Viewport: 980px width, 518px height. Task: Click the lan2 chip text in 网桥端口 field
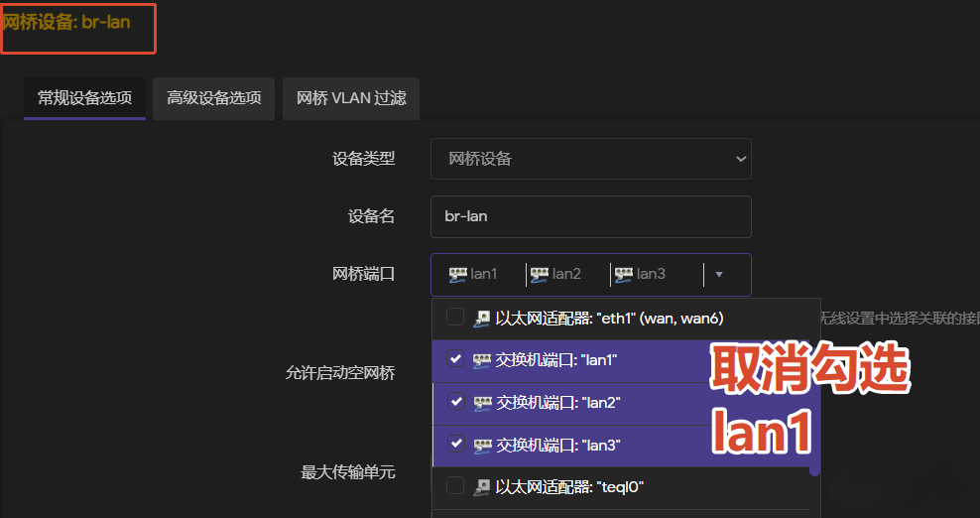(x=566, y=274)
